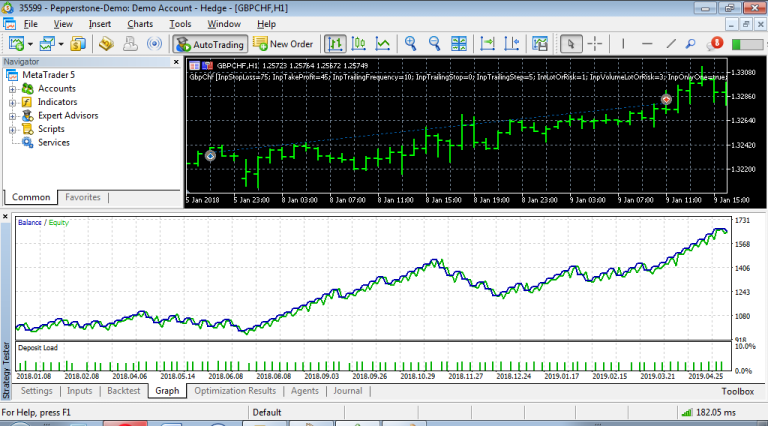Select the horizontal line drawing tool
The height and width of the screenshot is (426, 768).
click(647, 44)
